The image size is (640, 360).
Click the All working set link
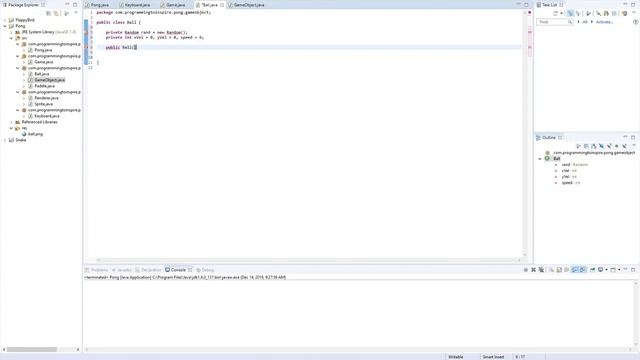[x=584, y=22]
